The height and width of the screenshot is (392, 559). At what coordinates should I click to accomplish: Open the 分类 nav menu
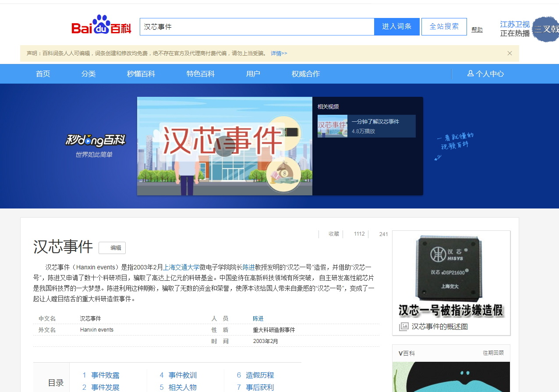click(x=88, y=74)
